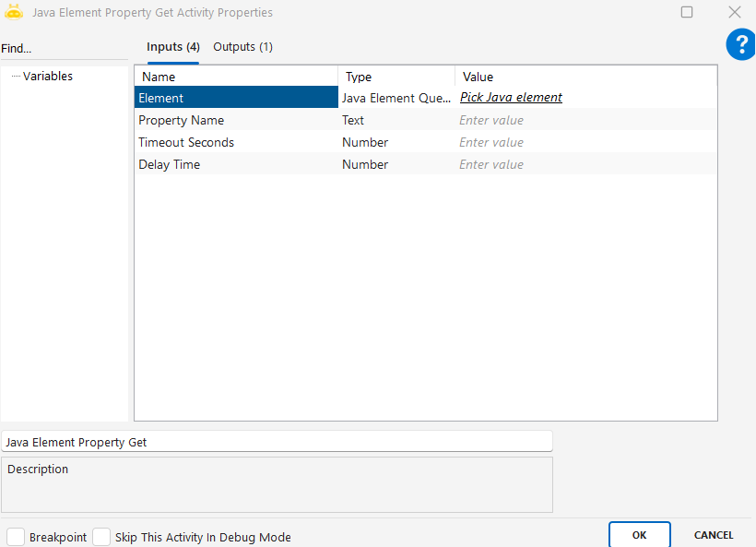Close the Activity Properties dialog
The image size is (756, 547).
[734, 13]
